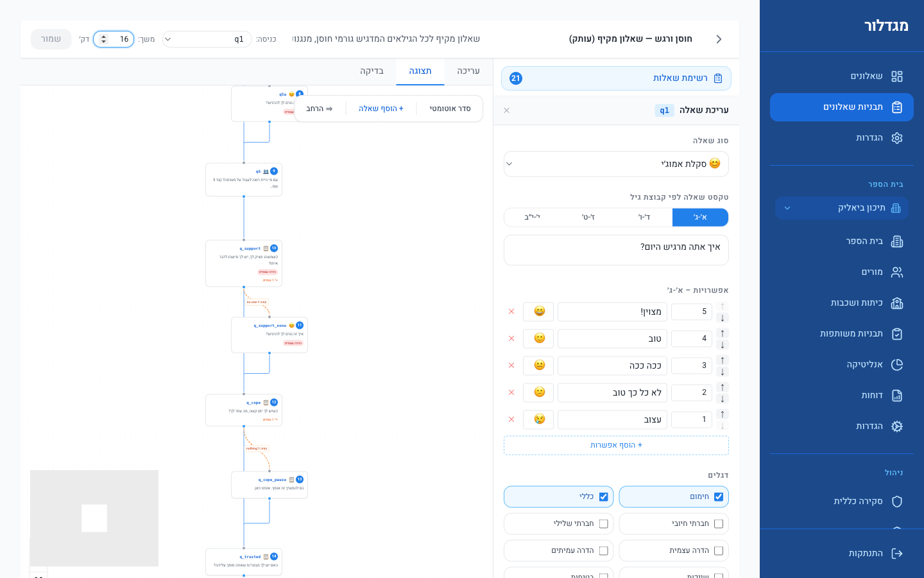Image resolution: width=924 pixels, height=578 pixels.
Task: Select the q6 node in the flowchart
Action: point(244,180)
